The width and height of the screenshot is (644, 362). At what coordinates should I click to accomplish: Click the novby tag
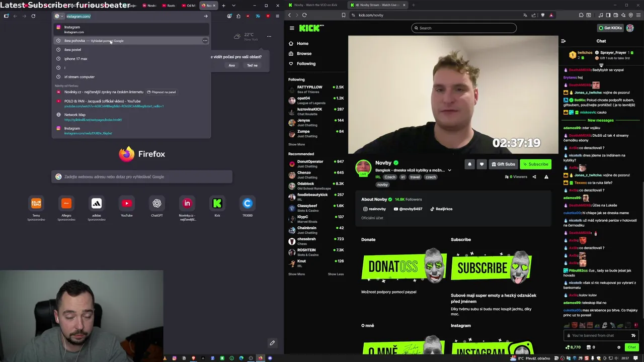click(382, 185)
